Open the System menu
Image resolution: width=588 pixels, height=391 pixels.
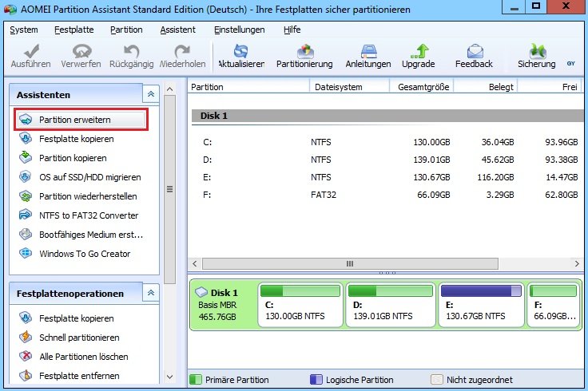(24, 30)
